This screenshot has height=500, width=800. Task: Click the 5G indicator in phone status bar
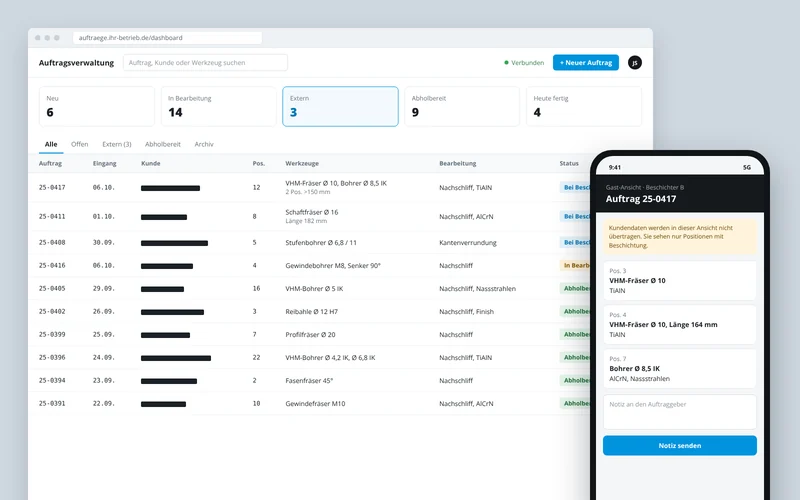tap(747, 167)
